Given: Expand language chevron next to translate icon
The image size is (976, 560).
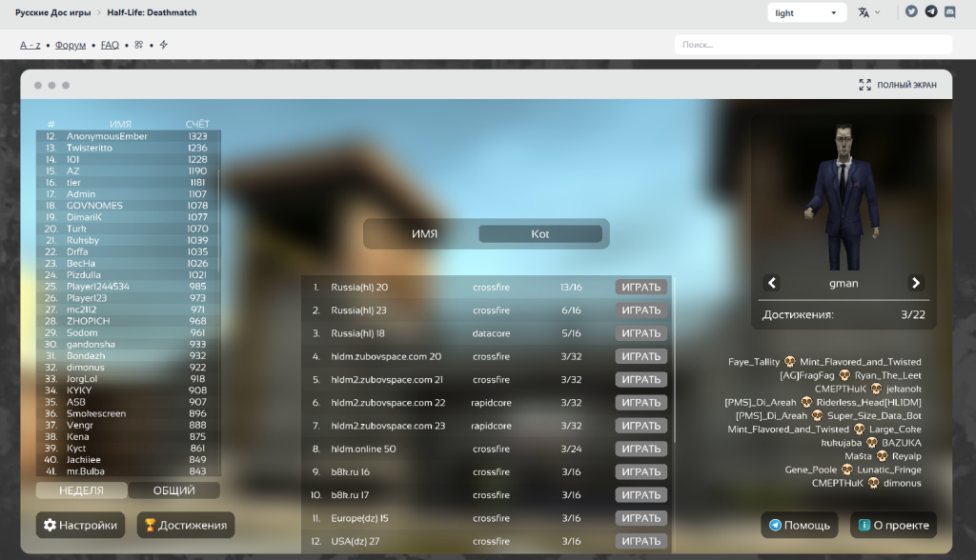Looking at the screenshot, I should 878,12.
